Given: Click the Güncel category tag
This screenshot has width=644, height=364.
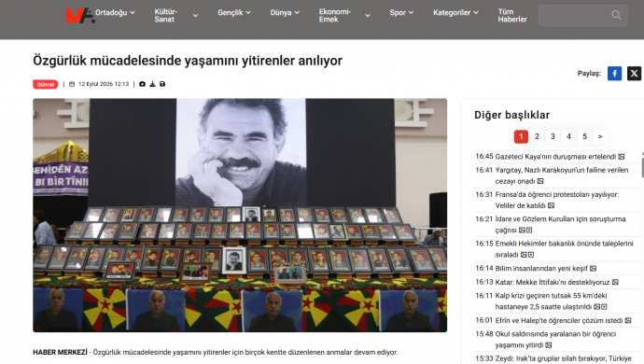Looking at the screenshot, I should pos(46,84).
